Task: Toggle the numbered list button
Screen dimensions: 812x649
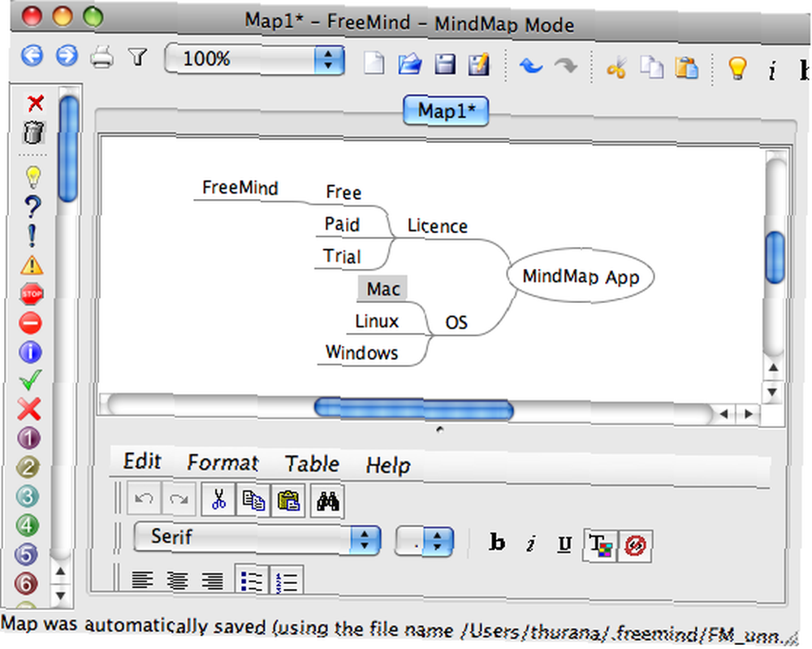Action: [x=287, y=581]
